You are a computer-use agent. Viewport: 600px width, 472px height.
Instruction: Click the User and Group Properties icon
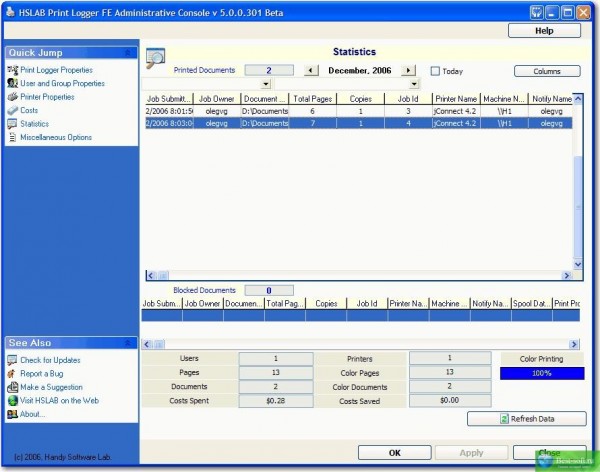coord(12,84)
